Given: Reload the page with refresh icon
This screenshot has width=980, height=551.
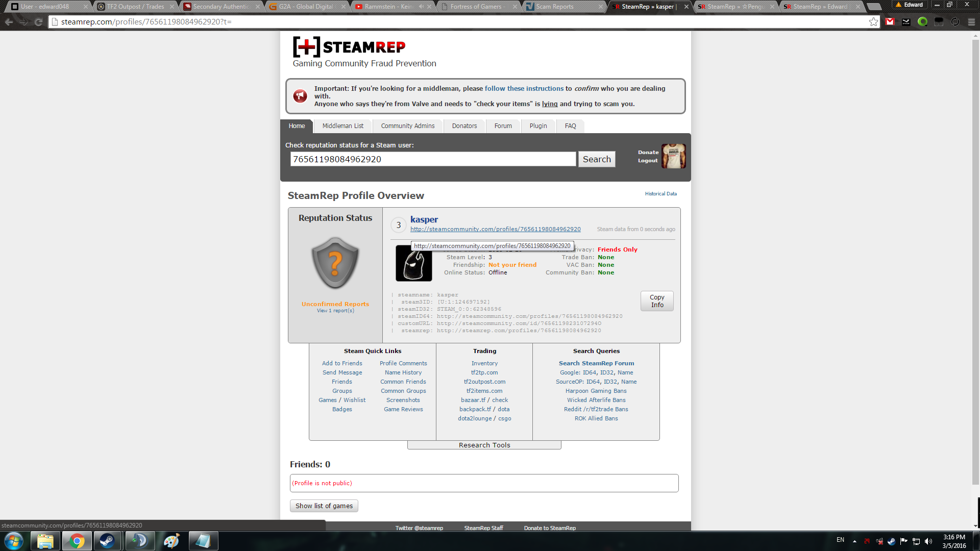Looking at the screenshot, I should click(x=39, y=22).
